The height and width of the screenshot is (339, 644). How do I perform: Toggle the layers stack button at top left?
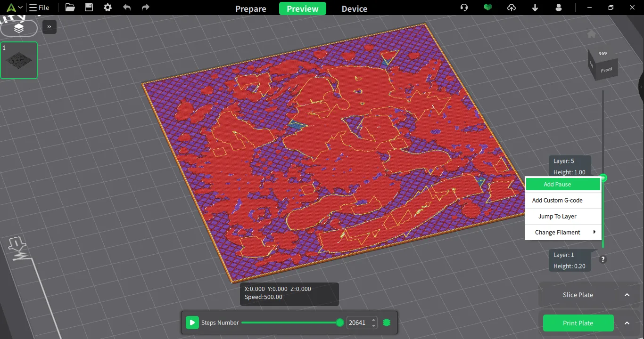point(19,28)
